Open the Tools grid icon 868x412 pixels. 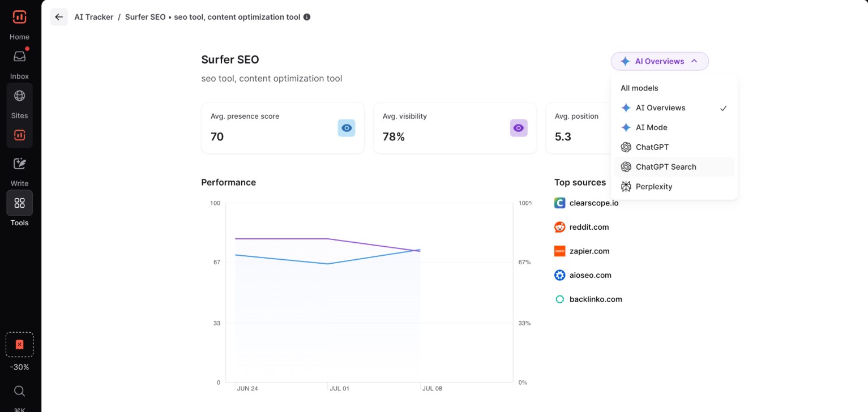(x=19, y=203)
